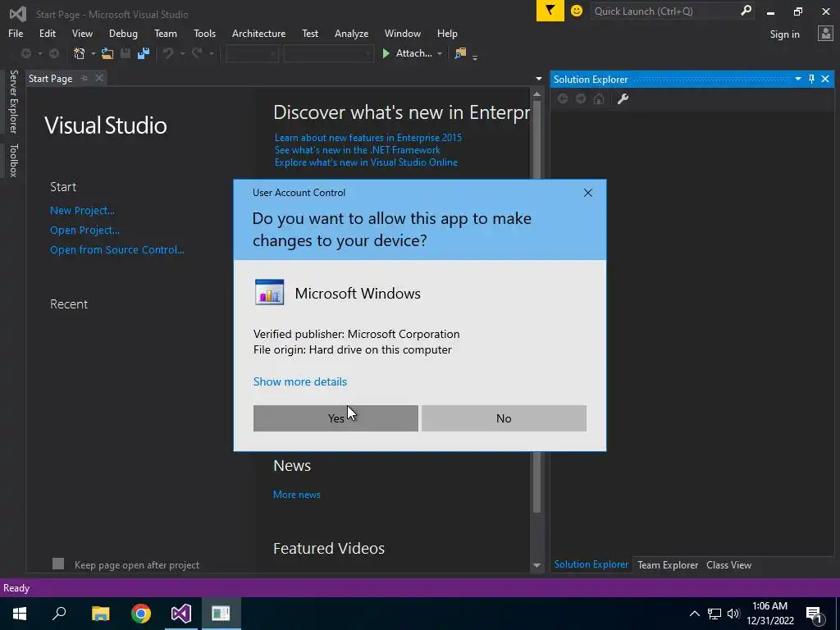840x630 pixels.
Task: Open Solution Explorer window position dropdown
Action: point(797,79)
